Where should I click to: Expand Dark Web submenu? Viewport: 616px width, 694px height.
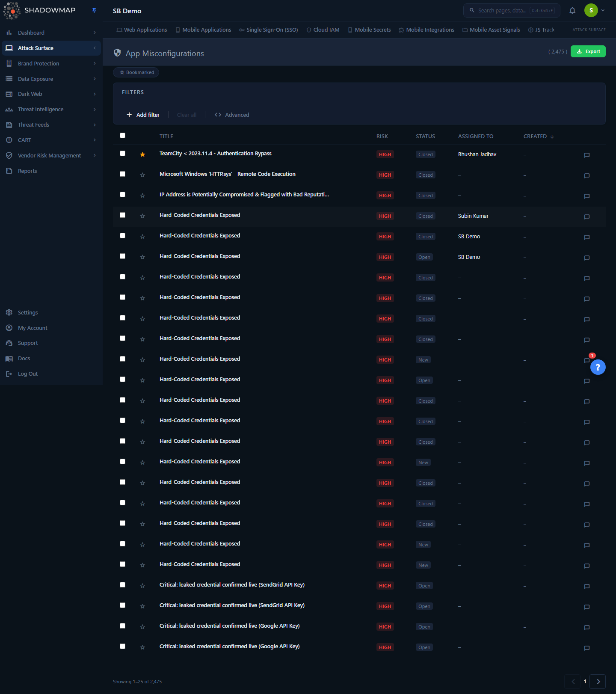pyautogui.click(x=95, y=94)
